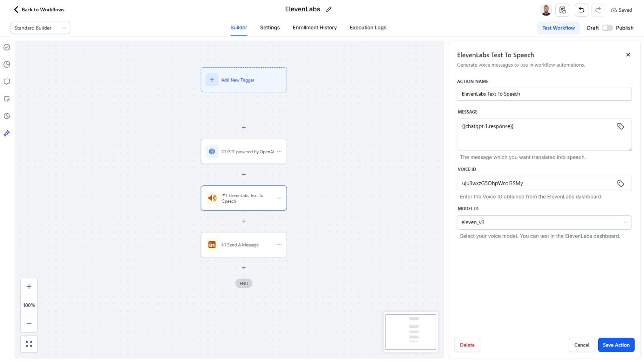Toggle Draft to Publish the workflow

[x=607, y=28]
